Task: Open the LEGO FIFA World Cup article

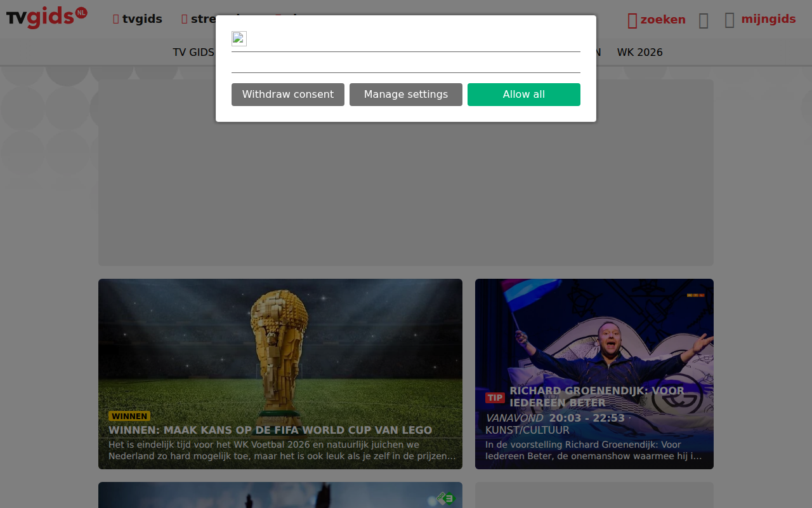Action: point(280,374)
